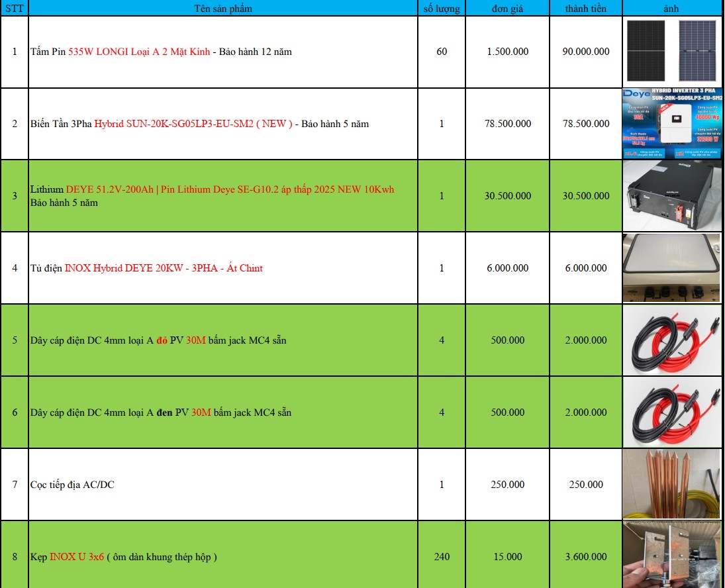Select the Lithium DEYE total 30.500.000
725x588 pixels.
[x=586, y=196]
